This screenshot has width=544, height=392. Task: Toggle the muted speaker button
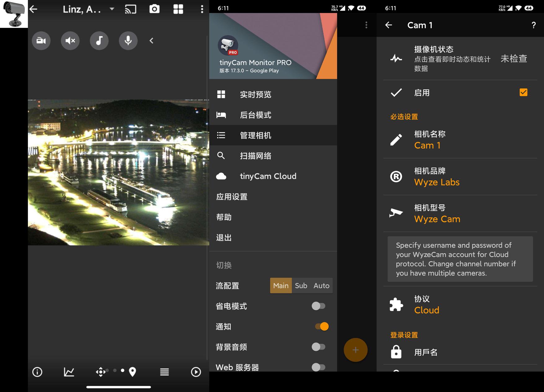[70, 41]
